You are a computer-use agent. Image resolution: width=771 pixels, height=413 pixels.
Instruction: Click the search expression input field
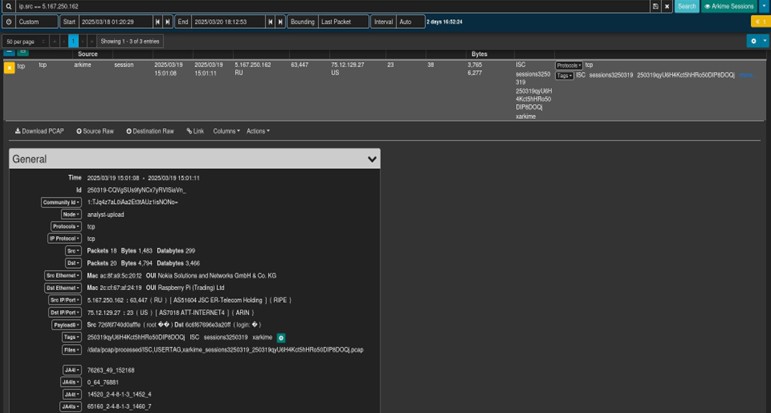point(320,6)
